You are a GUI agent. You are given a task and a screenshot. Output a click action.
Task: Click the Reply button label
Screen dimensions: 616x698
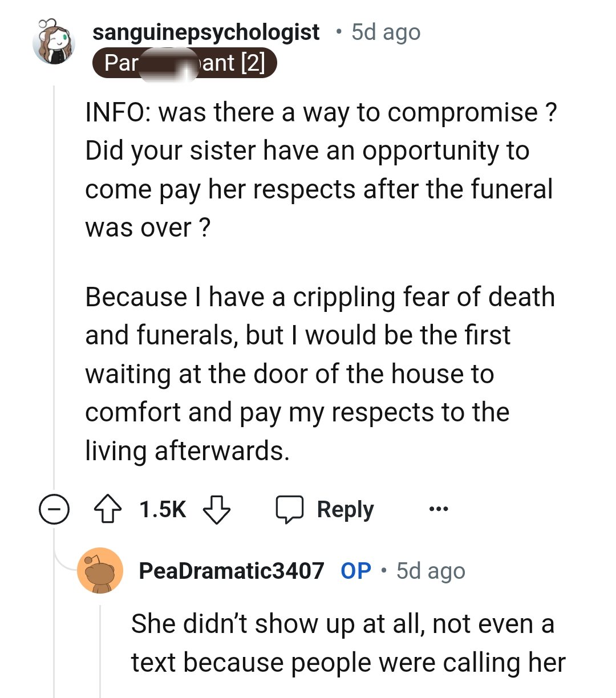point(343,509)
